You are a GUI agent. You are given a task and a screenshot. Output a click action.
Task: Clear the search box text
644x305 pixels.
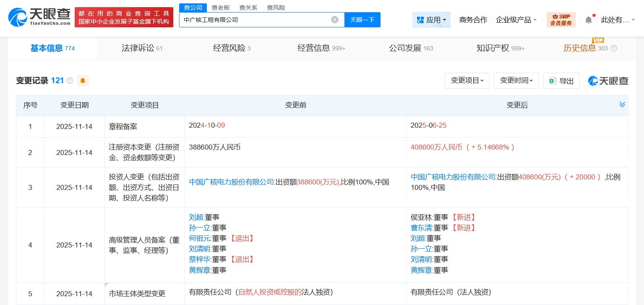tap(334, 20)
